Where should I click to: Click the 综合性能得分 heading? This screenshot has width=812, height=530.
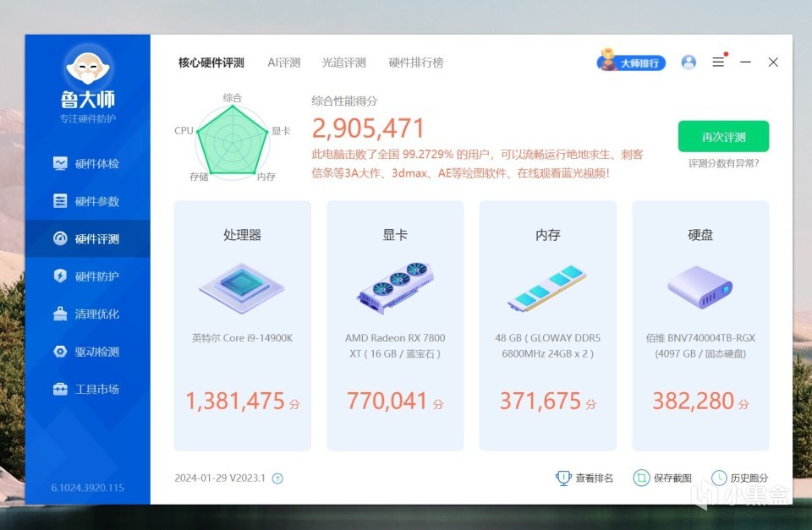(344, 101)
